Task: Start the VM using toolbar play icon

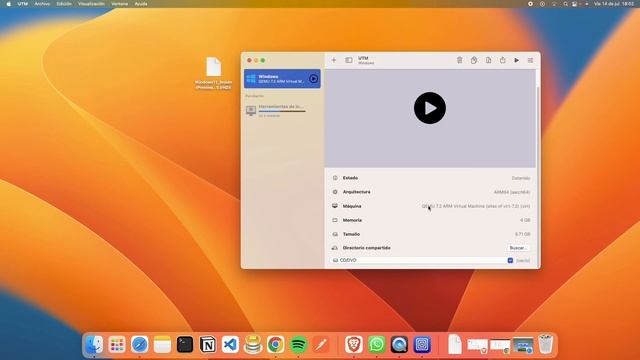Action: [516, 60]
